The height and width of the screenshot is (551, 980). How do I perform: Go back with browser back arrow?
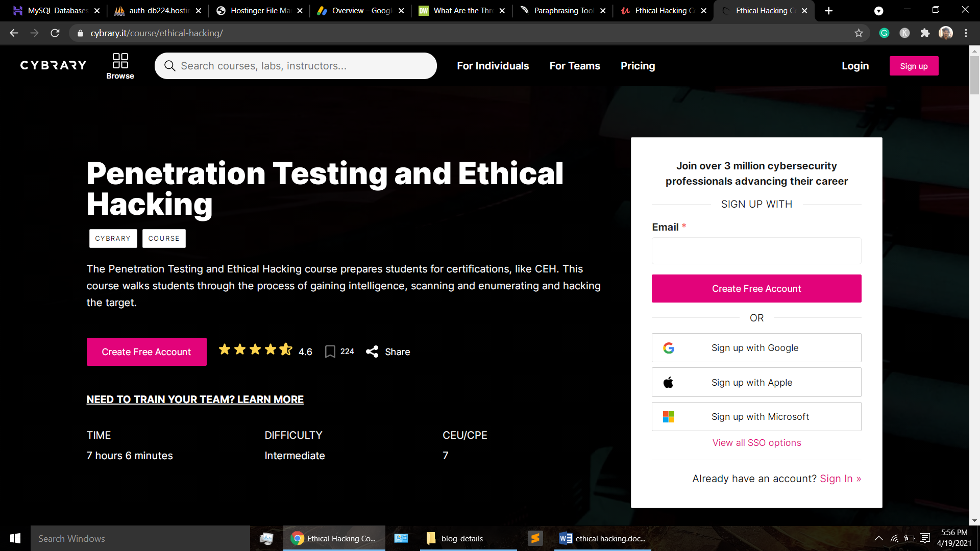click(x=14, y=33)
